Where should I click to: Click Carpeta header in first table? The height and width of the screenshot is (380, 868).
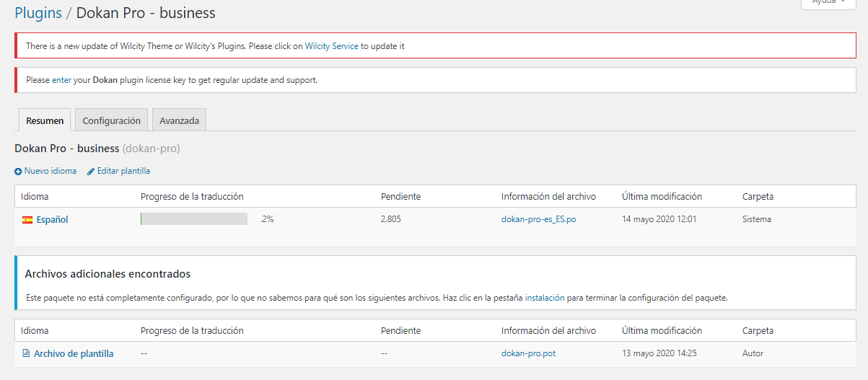pos(758,196)
